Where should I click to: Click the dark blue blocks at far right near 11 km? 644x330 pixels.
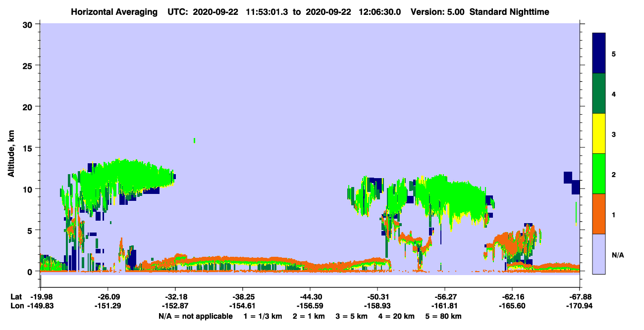pos(572,183)
